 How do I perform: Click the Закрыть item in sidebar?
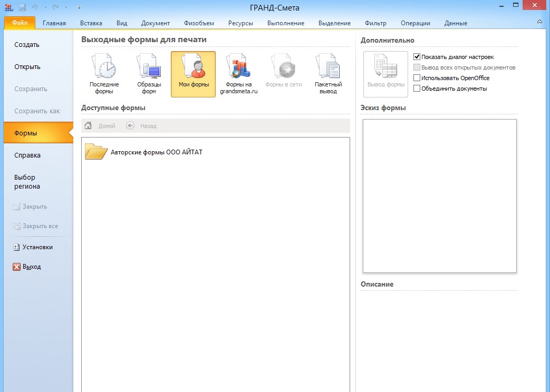coord(30,207)
